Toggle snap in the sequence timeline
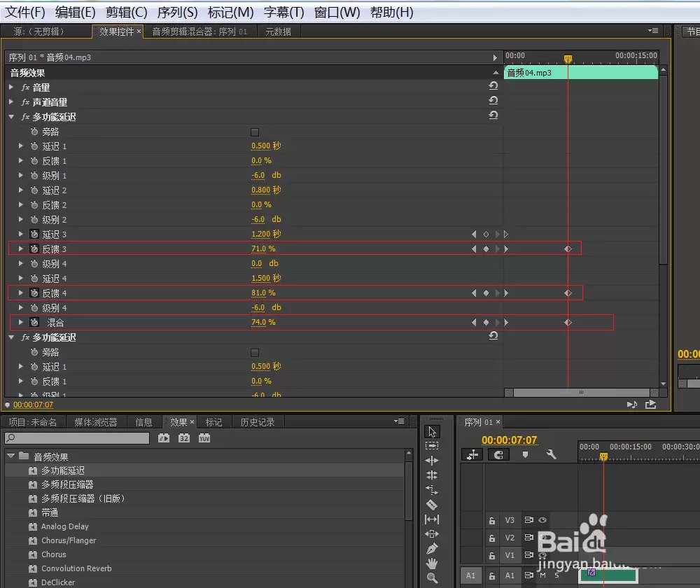Image resolution: width=700 pixels, height=588 pixels. 498,454
